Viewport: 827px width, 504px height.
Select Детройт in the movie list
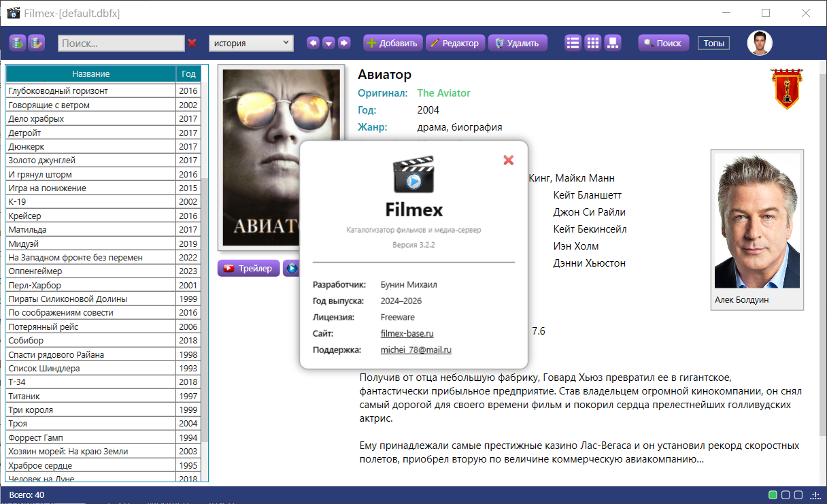103,133
